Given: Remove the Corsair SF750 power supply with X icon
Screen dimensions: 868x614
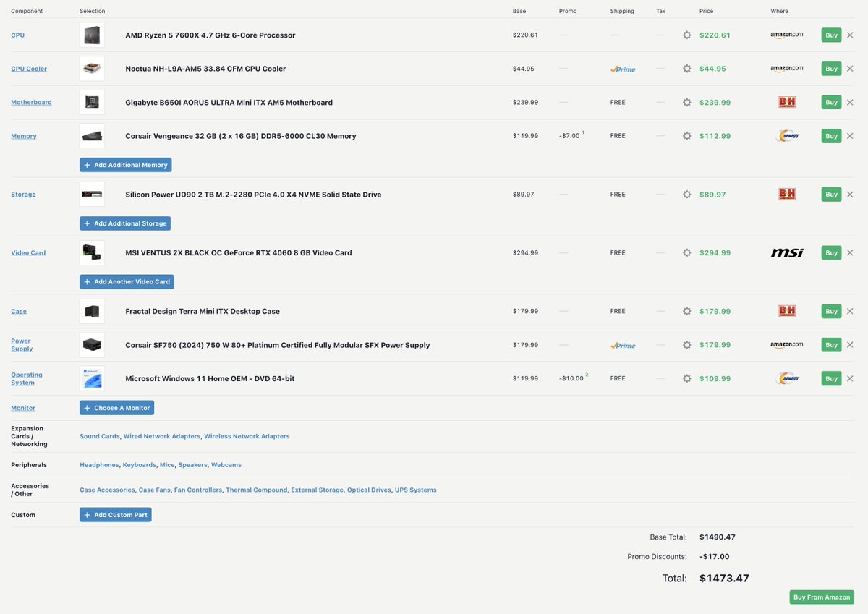Looking at the screenshot, I should coord(850,345).
